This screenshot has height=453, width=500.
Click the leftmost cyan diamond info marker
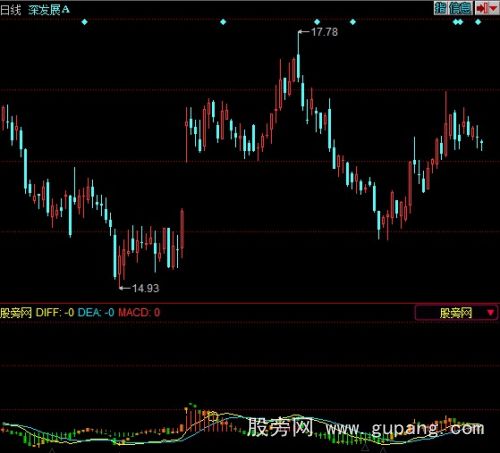(84, 22)
